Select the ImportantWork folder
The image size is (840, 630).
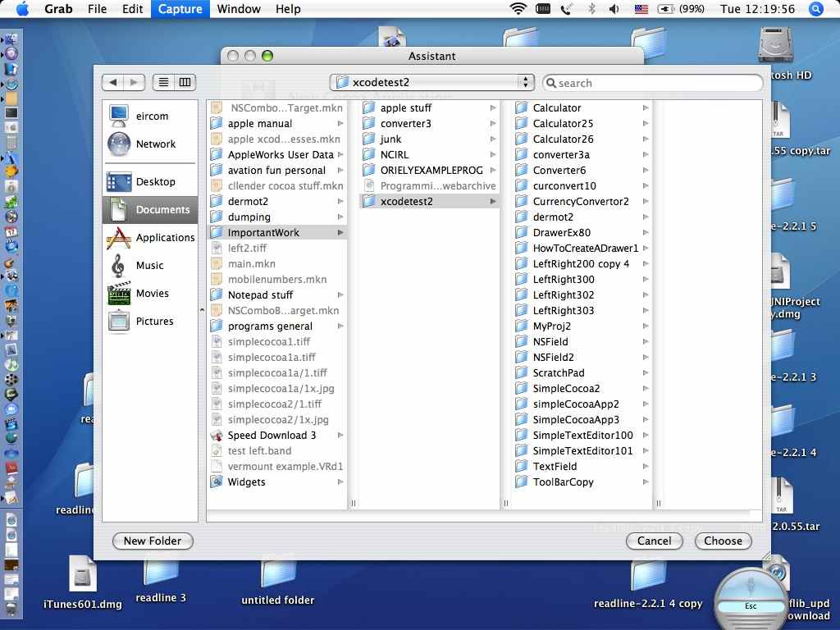click(276, 232)
